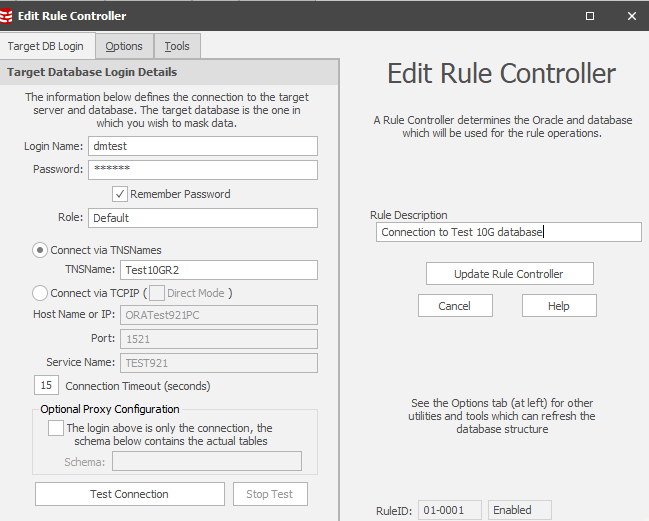
Task: Click the Password field
Action: coord(202,170)
